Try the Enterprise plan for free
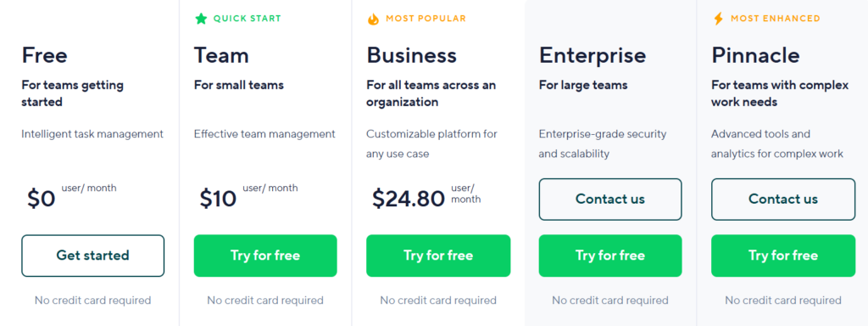 click(x=610, y=256)
